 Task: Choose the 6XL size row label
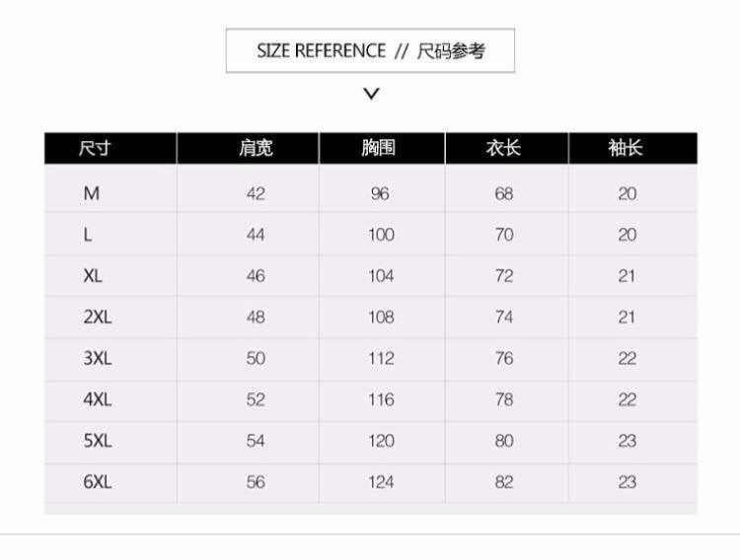98,482
